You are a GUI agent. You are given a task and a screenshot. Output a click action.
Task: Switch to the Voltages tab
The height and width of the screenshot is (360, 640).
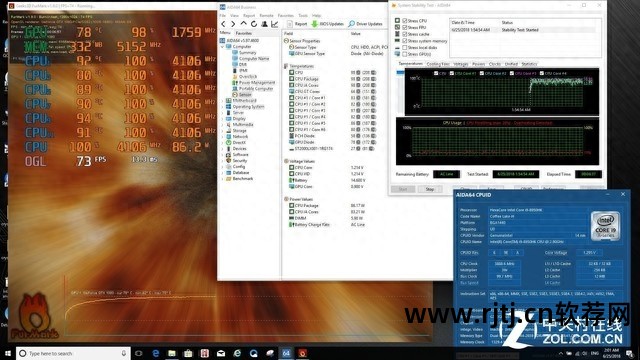[x=460, y=64]
